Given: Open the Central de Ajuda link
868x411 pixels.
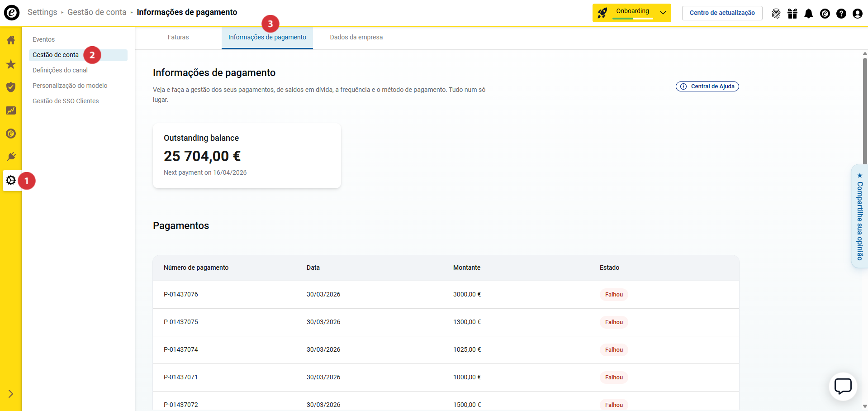Looking at the screenshot, I should pyautogui.click(x=707, y=86).
